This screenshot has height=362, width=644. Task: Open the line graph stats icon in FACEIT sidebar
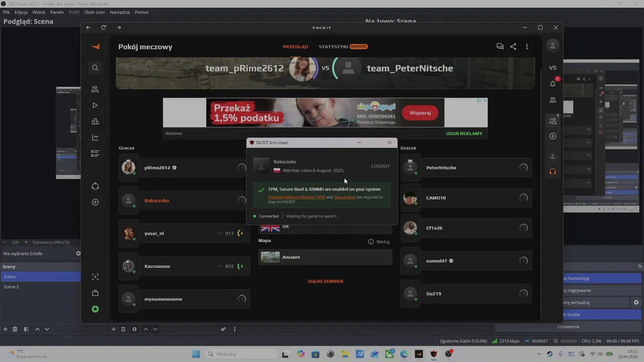click(x=95, y=137)
